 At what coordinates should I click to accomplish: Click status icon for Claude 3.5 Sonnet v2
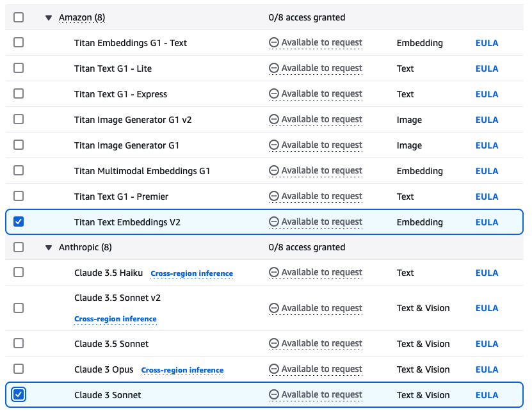coord(274,308)
